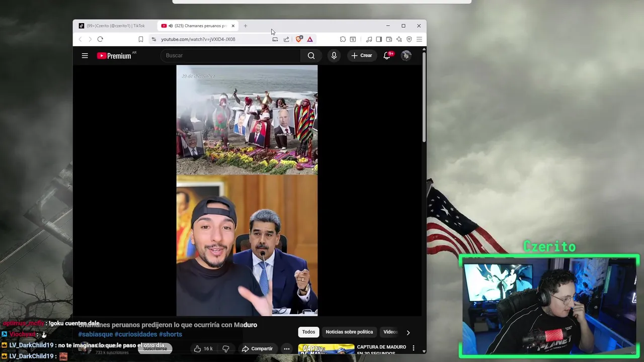Open the Brave Wallet icon
Viewport: 644px width, 362px height.
pyautogui.click(x=389, y=39)
